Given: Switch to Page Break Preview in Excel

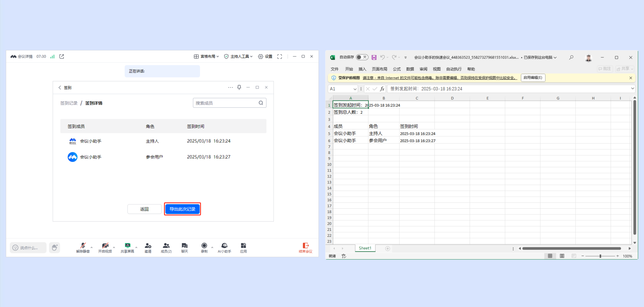Looking at the screenshot, I should click(574, 256).
